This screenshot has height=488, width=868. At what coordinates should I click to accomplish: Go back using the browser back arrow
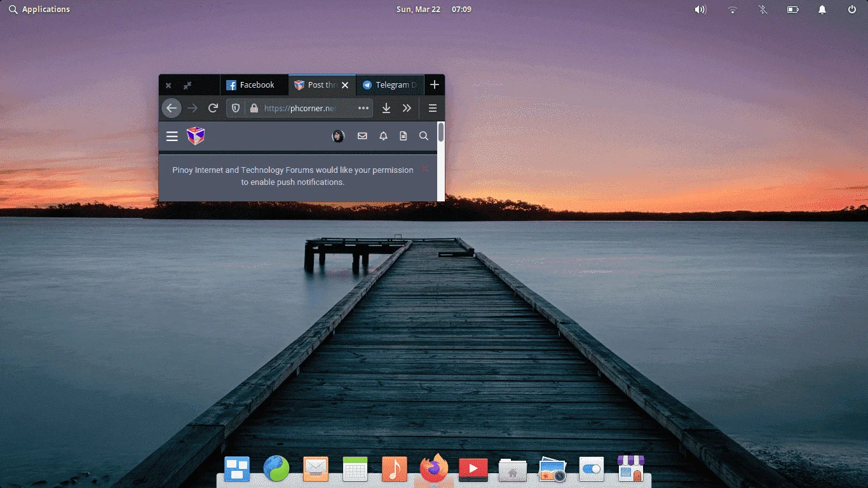click(171, 108)
